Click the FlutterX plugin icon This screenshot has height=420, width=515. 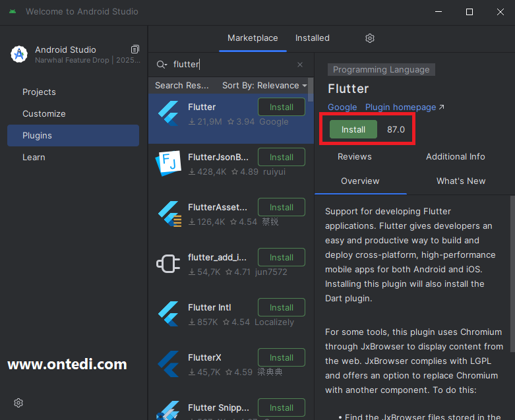169,364
